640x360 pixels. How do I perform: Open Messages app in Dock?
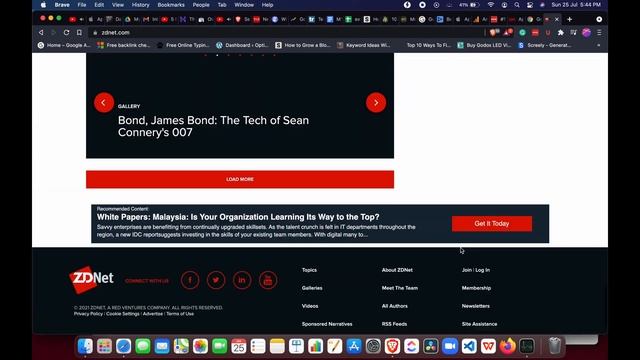click(143, 346)
